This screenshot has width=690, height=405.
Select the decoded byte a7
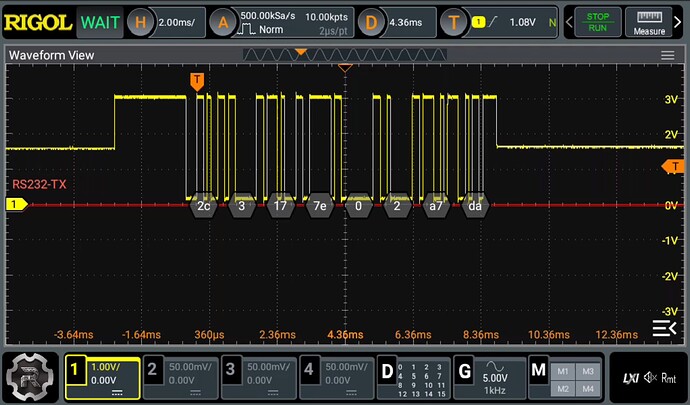[436, 206]
